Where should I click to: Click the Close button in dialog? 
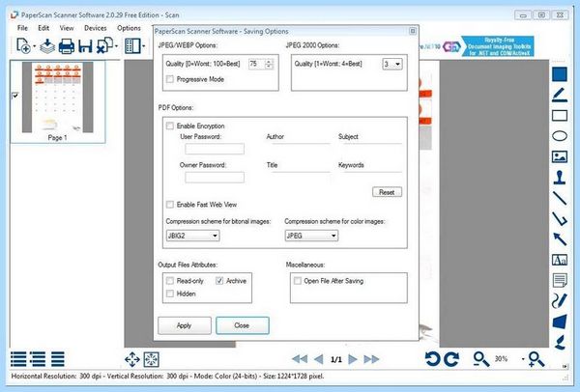coord(242,325)
